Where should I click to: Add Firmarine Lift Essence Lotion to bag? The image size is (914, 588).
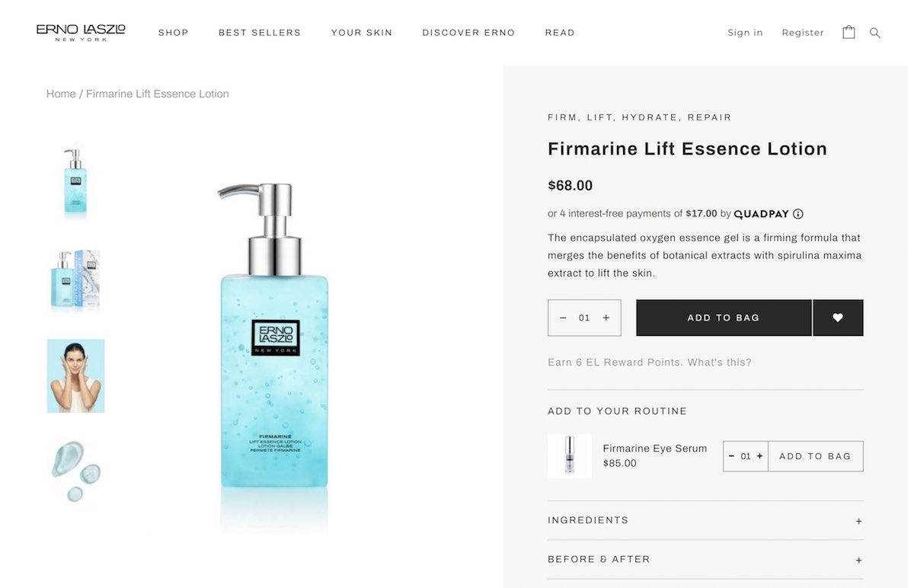click(x=724, y=318)
